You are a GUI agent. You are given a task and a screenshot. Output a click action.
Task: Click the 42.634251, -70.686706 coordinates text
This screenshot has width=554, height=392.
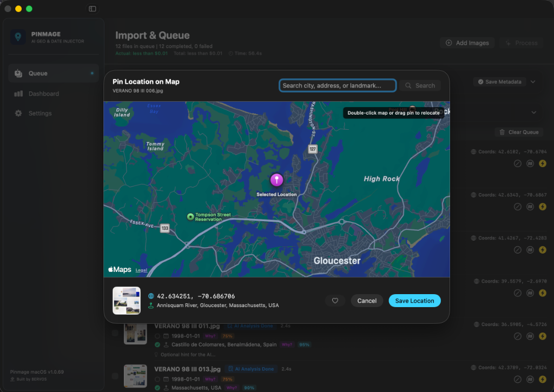click(x=196, y=296)
